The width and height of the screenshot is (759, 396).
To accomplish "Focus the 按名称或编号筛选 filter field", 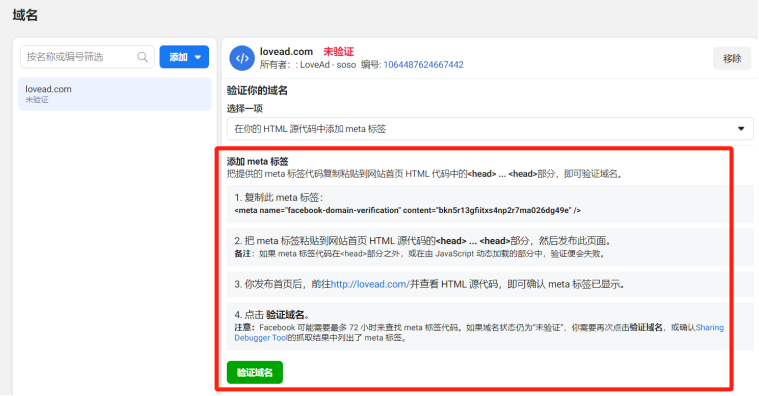I will tap(87, 57).
